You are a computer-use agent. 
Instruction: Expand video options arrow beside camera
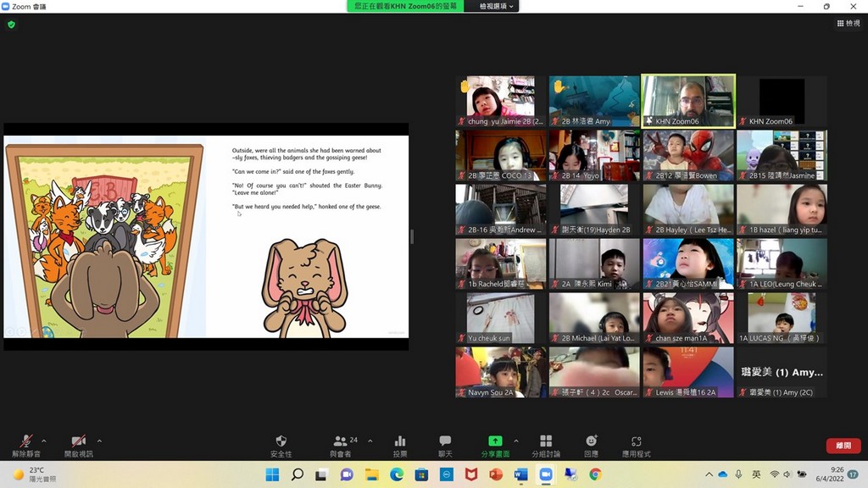(x=100, y=441)
